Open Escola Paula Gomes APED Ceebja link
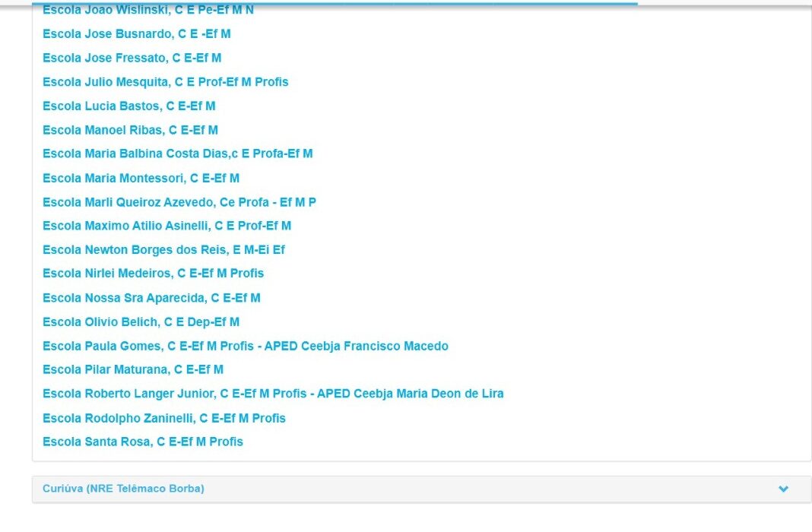812x532 pixels. 246,347
